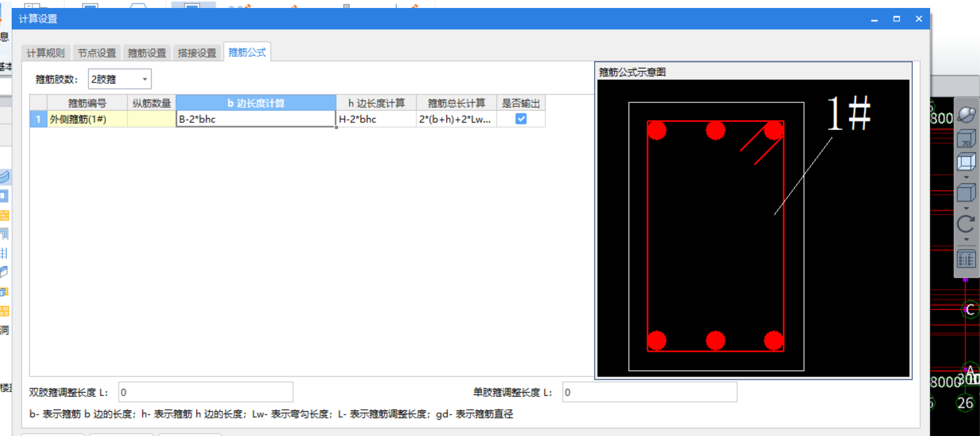Close the 计算设置 dialog
Viewport: 980px width, 436px height.
click(919, 19)
